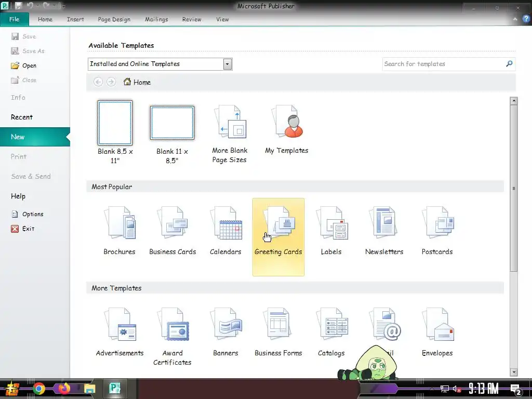Click the Home breadcrumb in the template navigator
532x399 pixels.
[x=137, y=82]
